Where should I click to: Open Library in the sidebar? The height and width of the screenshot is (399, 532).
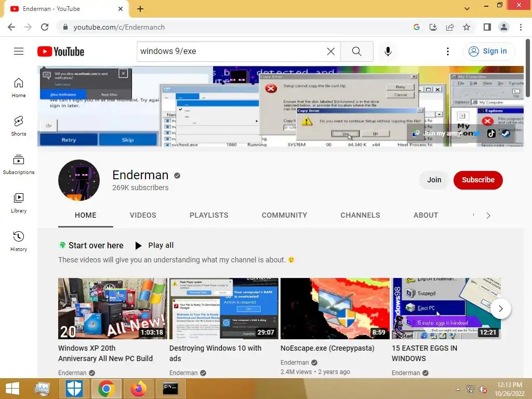click(x=19, y=203)
